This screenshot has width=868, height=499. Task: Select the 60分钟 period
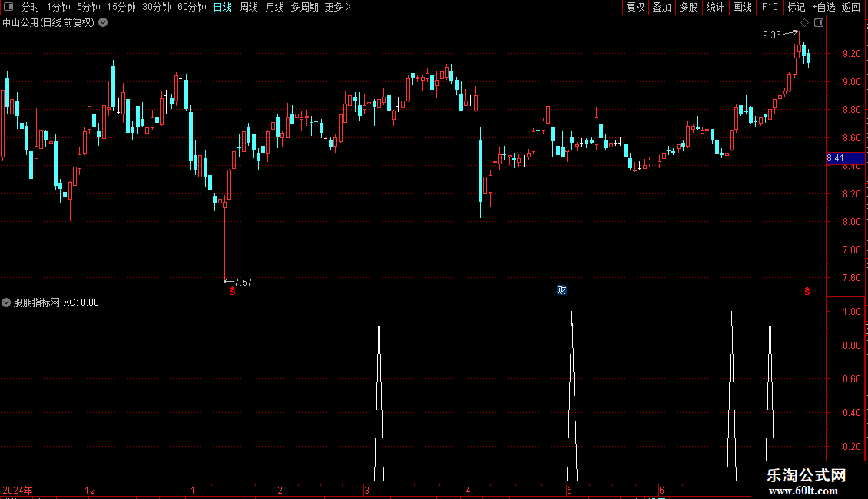coord(192,7)
